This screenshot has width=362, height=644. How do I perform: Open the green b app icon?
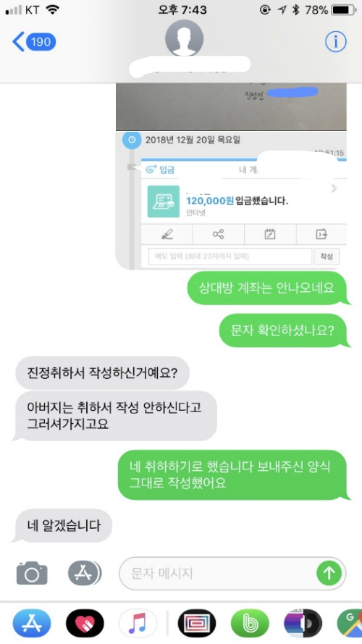pyautogui.click(x=250, y=624)
